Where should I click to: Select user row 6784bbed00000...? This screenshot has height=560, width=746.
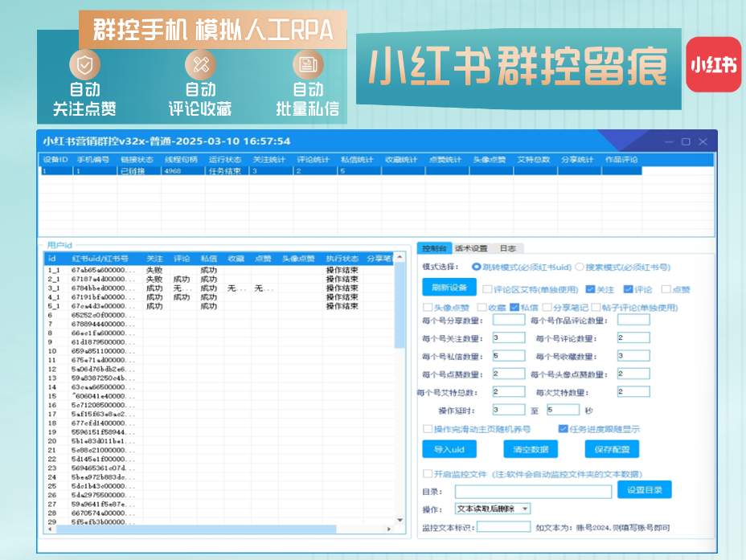tap(219, 288)
